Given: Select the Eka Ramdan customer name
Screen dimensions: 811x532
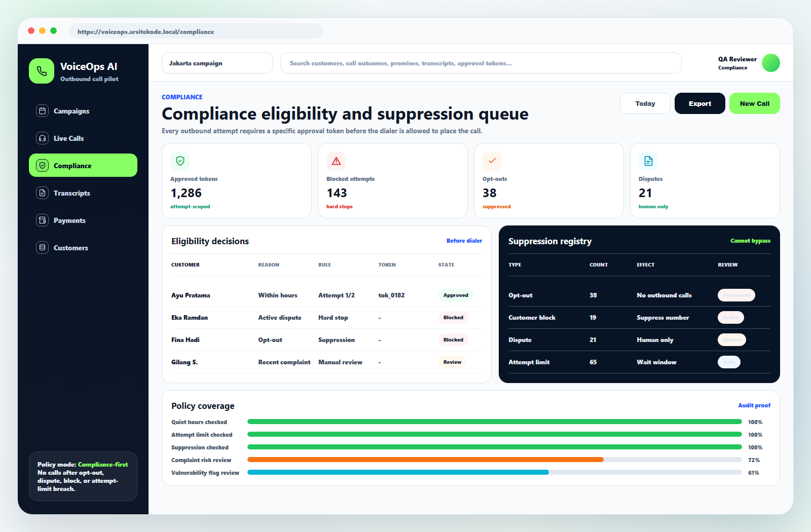Looking at the screenshot, I should [190, 318].
